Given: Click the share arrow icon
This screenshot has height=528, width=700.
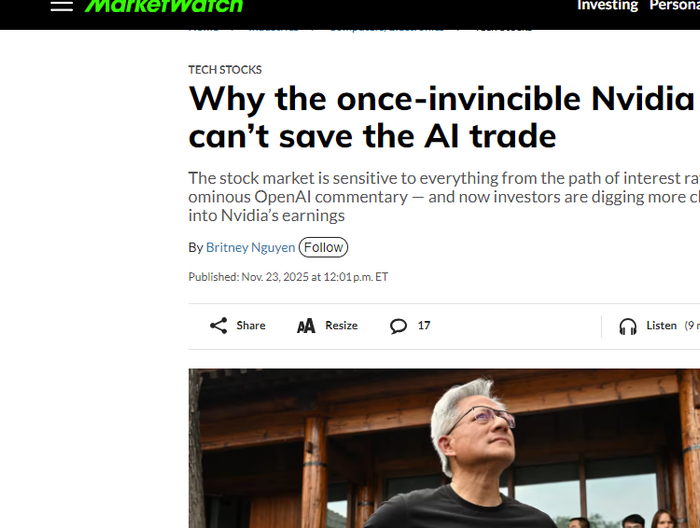Looking at the screenshot, I should click(x=218, y=326).
